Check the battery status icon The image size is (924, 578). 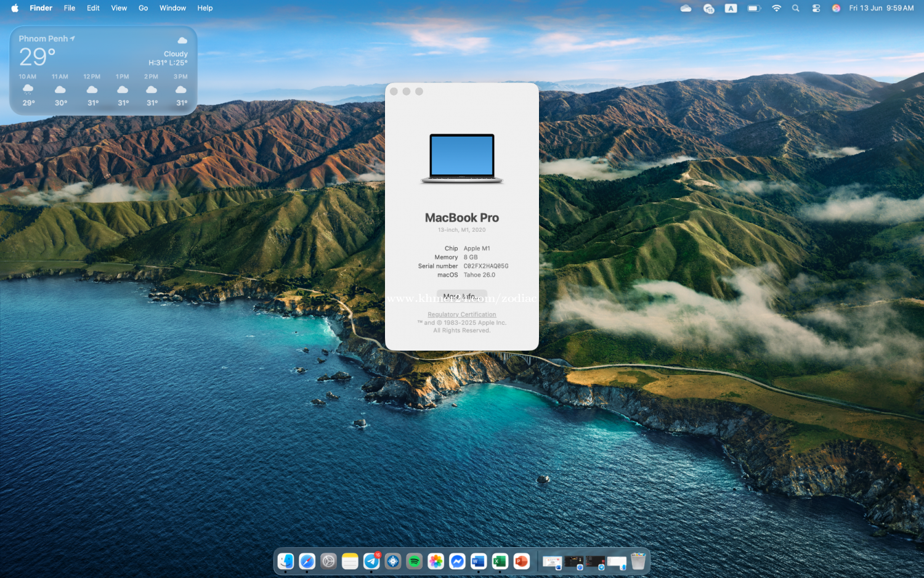(x=754, y=8)
